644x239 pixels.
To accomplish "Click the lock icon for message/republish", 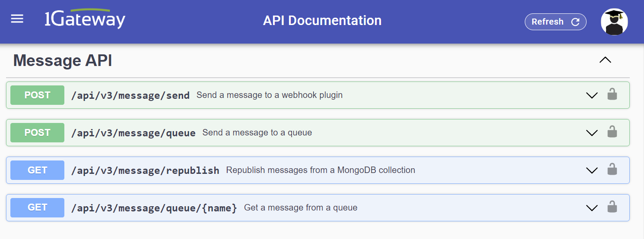I will 612,170.
